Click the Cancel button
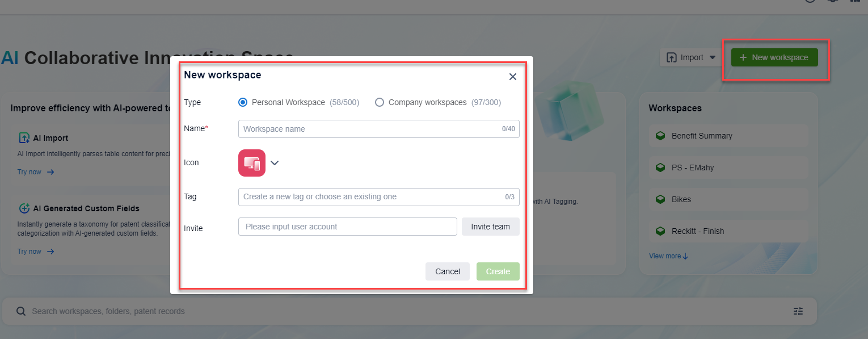The height and width of the screenshot is (339, 868). [x=447, y=271]
